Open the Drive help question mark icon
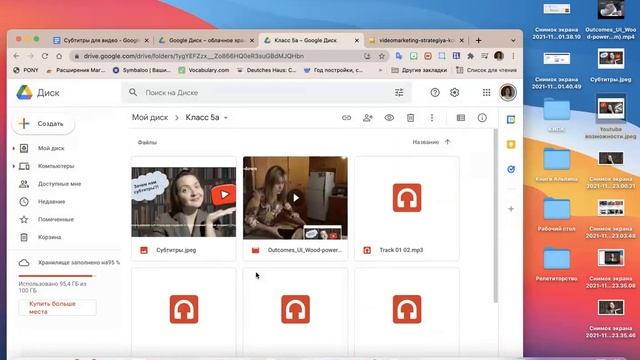 (435, 93)
